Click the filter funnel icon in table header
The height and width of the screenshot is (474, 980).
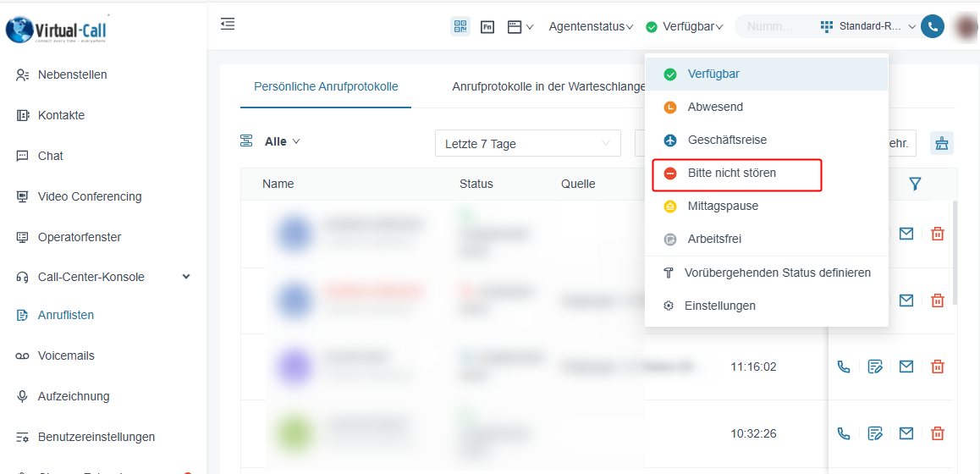tap(915, 183)
